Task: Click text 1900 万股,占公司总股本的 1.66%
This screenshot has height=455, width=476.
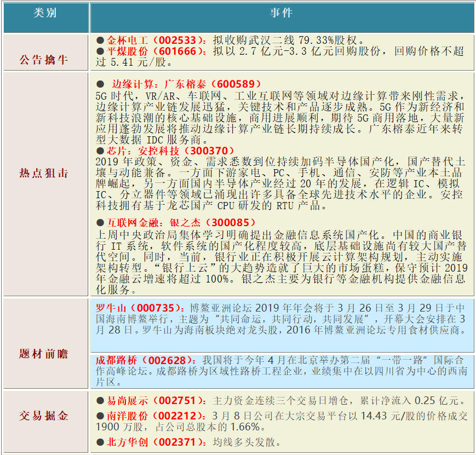Action: coord(180,427)
